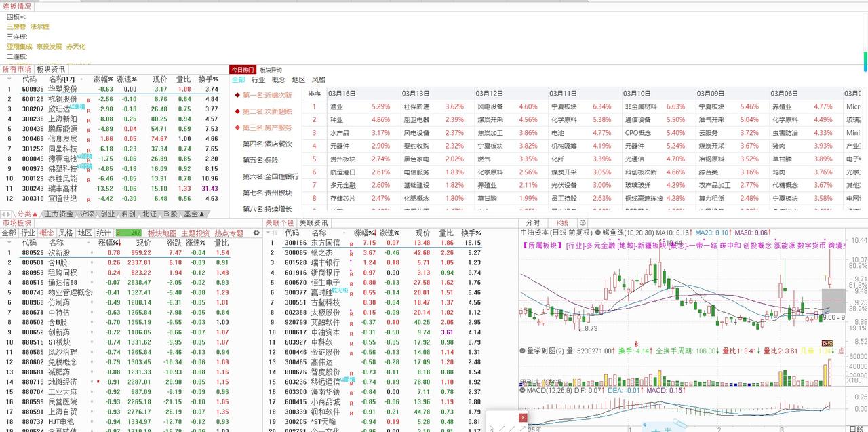Switch to the 分时 chart tab
Screen dimensions: 868x432
(x=533, y=222)
